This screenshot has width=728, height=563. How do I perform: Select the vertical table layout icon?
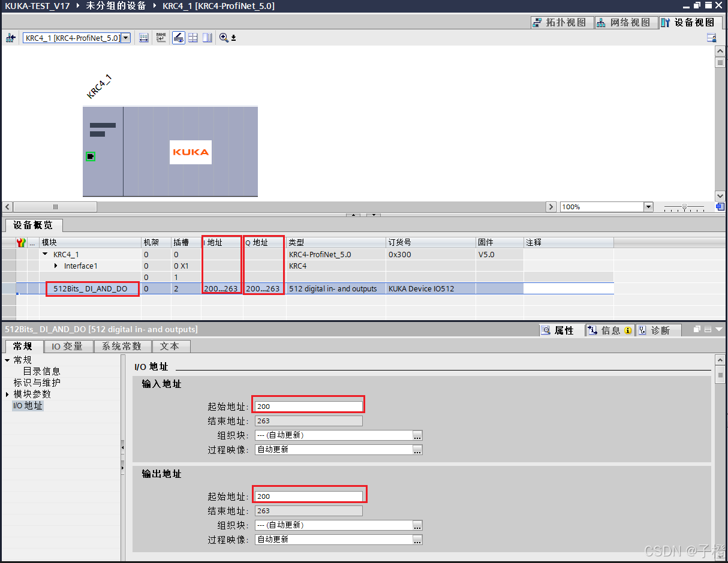coord(209,37)
